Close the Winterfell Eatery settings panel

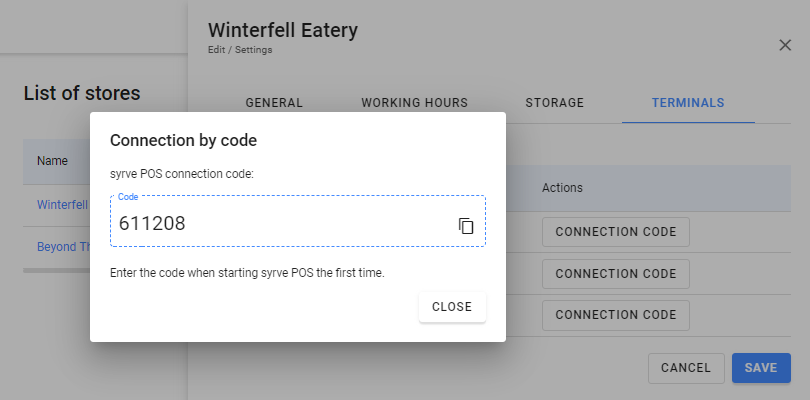click(x=785, y=45)
